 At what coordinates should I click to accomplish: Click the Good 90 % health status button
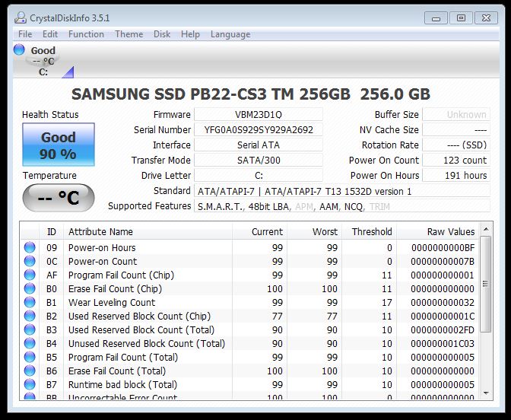click(x=59, y=145)
